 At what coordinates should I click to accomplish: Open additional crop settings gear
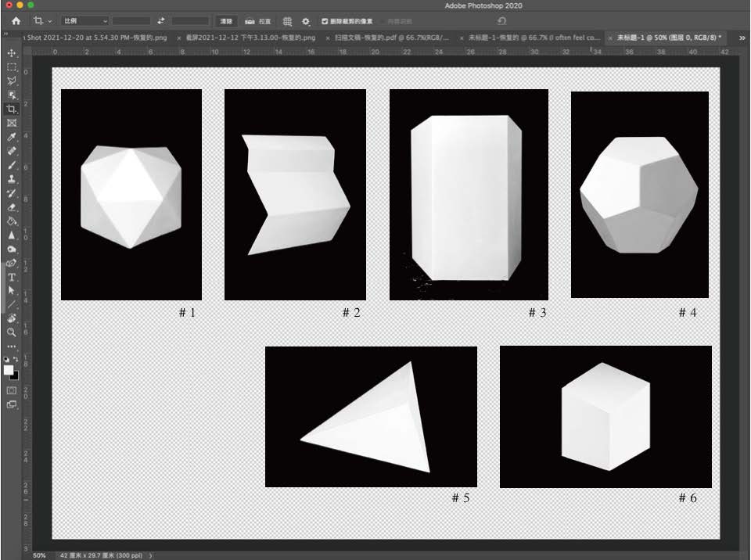tap(306, 21)
